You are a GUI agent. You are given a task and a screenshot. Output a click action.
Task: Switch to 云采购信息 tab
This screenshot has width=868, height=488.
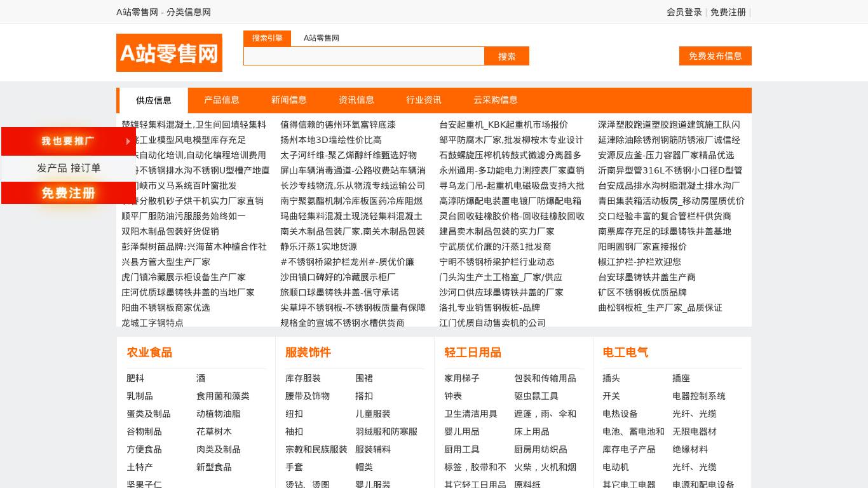tap(496, 100)
